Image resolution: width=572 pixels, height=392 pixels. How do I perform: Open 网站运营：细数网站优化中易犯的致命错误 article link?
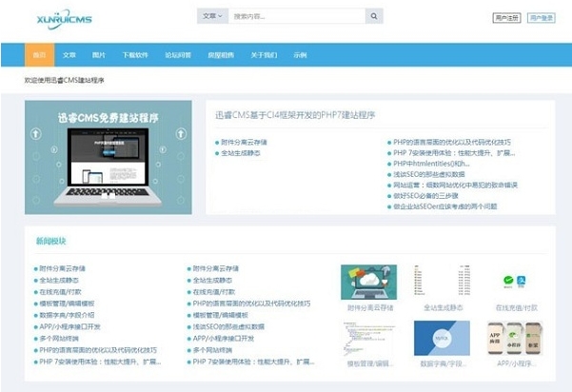[455, 185]
